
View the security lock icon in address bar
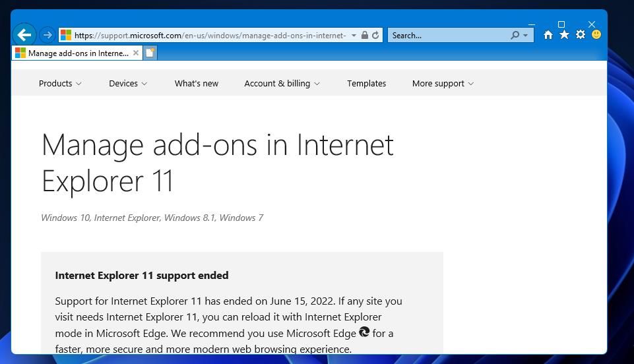pyautogui.click(x=364, y=35)
